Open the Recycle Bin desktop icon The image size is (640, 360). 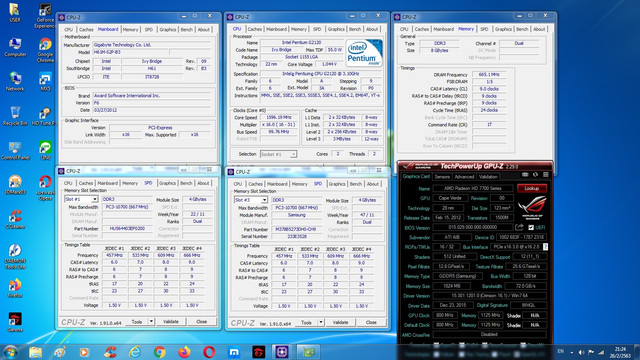coord(15,116)
